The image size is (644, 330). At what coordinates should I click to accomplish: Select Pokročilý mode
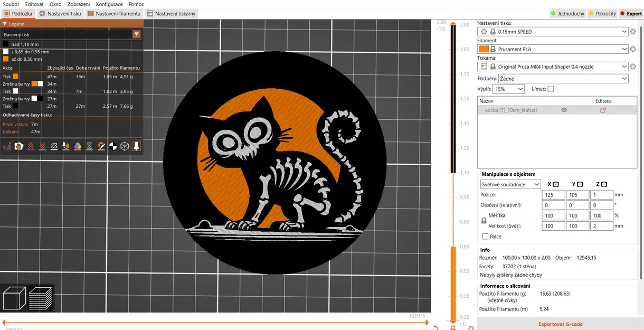point(602,14)
